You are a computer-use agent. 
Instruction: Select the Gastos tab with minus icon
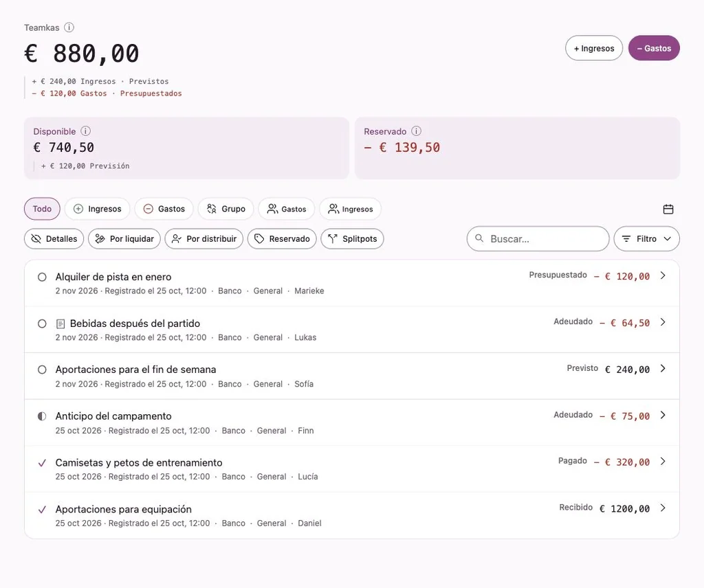(164, 209)
